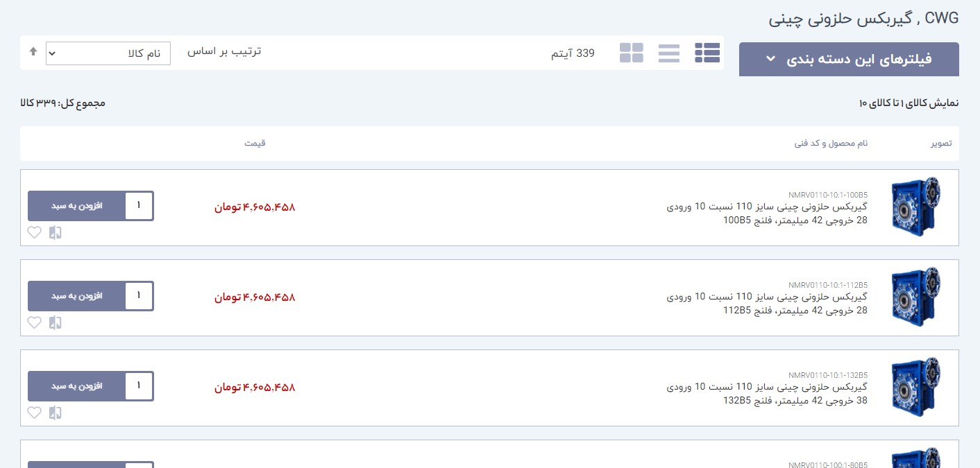Screen dimensions: 980x468
Task: Expand فیلترهای این دسته بندی filters panel
Action: coord(849,59)
